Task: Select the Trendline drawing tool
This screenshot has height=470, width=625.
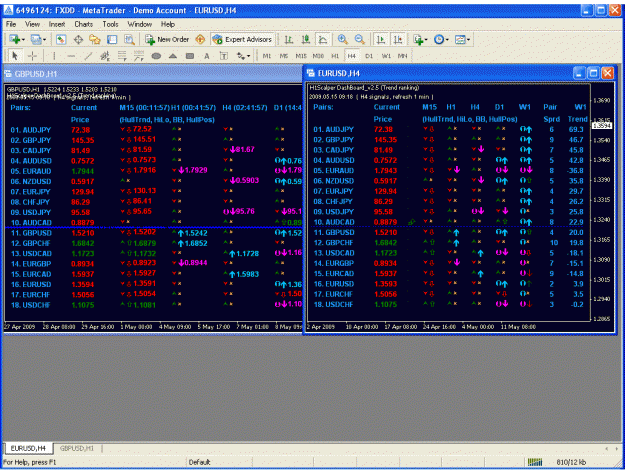Action: pos(88,56)
